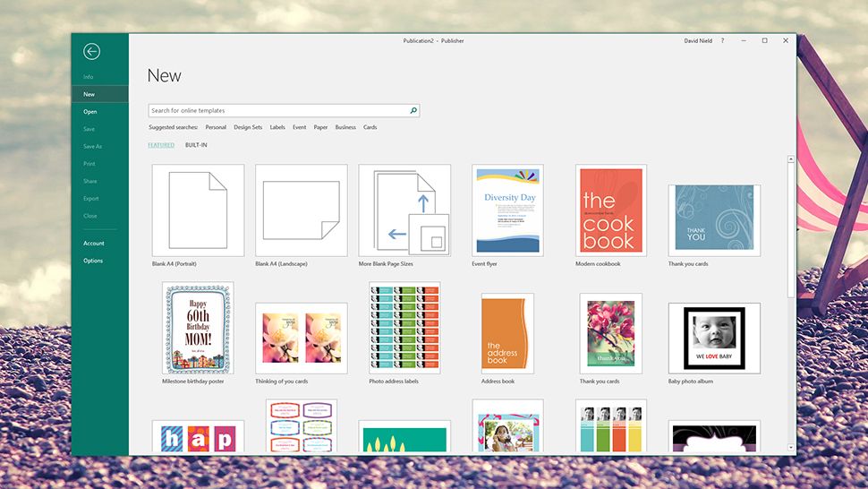
Task: Select the Photo address labels template
Action: (404, 328)
